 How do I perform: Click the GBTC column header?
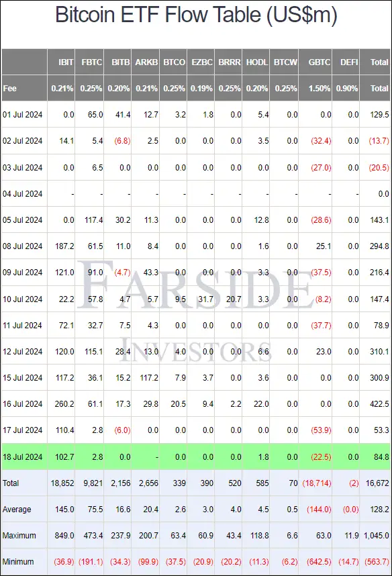coord(320,62)
